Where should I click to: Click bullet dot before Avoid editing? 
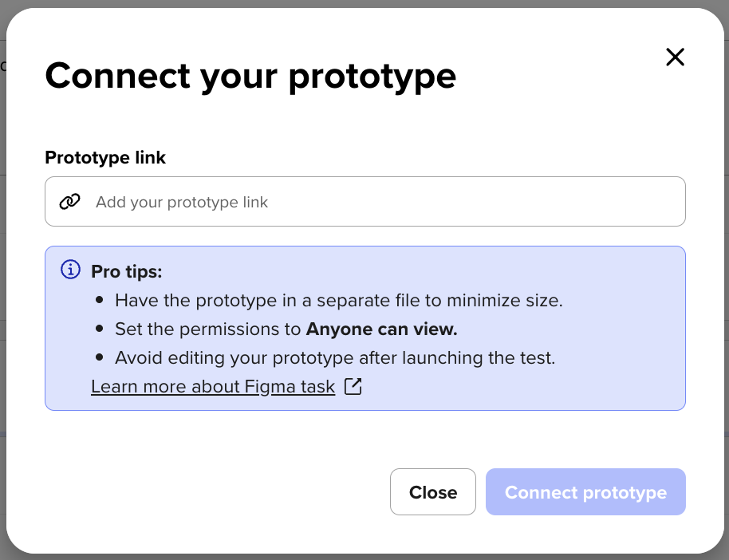point(99,357)
